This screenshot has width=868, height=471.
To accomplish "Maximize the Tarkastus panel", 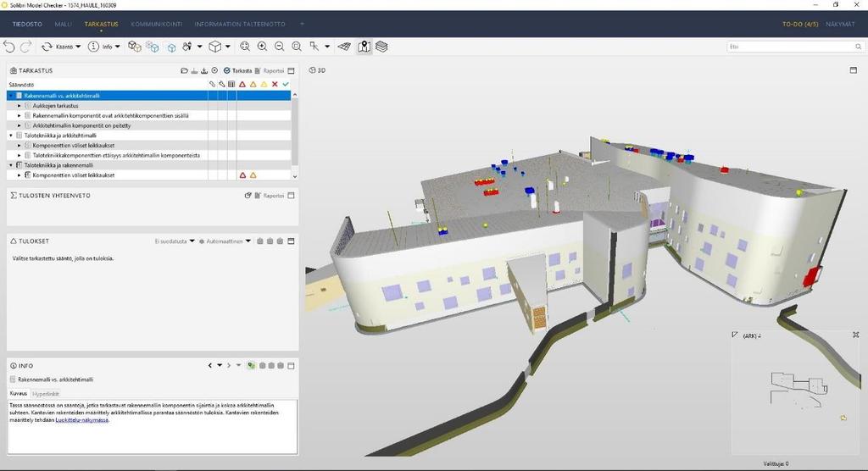I will tap(292, 71).
